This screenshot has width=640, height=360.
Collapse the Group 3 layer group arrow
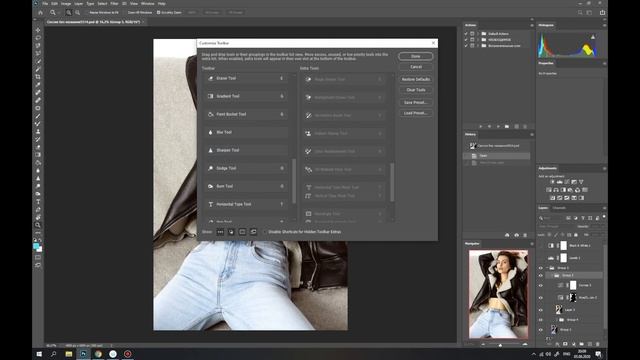[547, 268]
